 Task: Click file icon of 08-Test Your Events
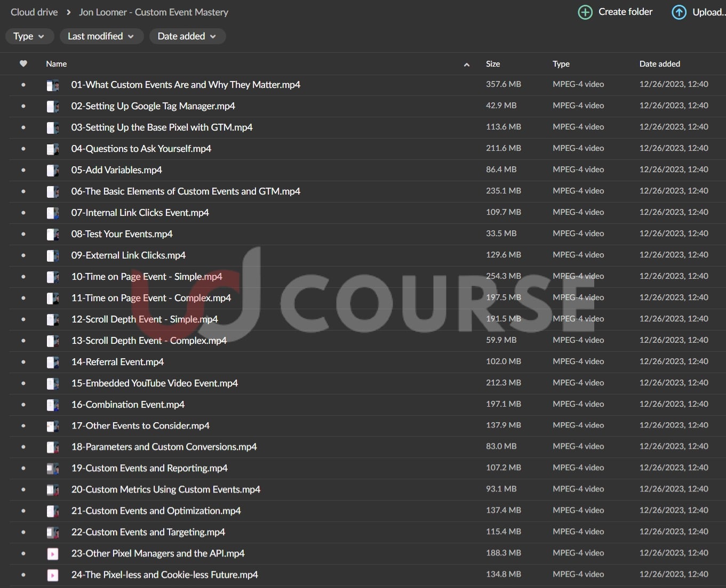pos(53,234)
